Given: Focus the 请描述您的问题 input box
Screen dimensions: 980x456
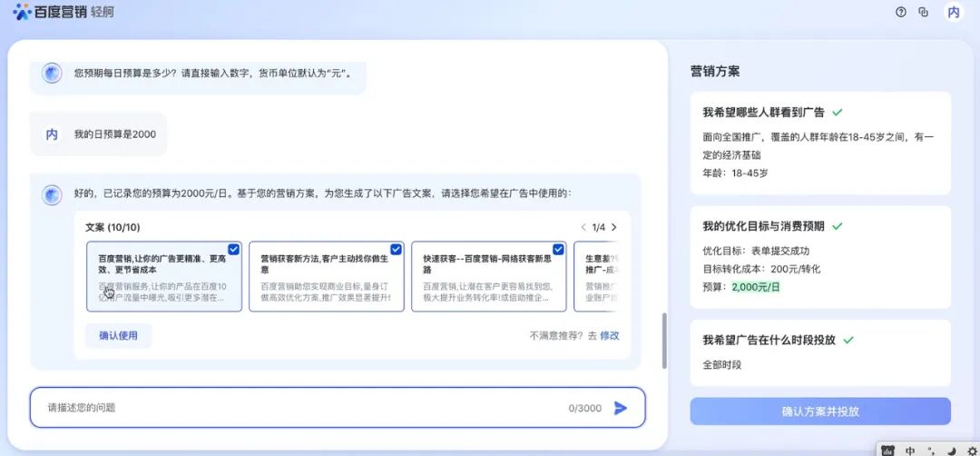Looking at the screenshot, I should tap(338, 408).
